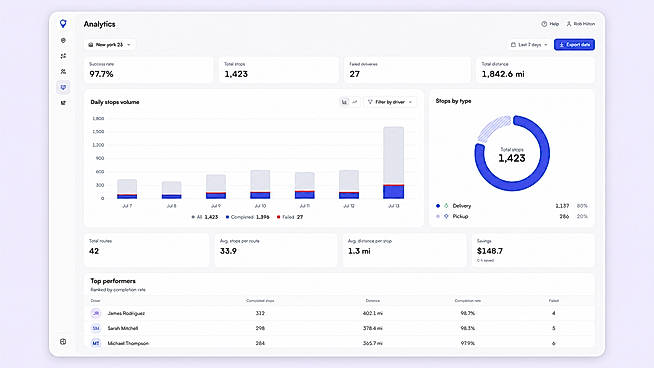Select the highlighted Analytics sidebar icon
The width and height of the screenshot is (654, 368).
click(x=63, y=87)
